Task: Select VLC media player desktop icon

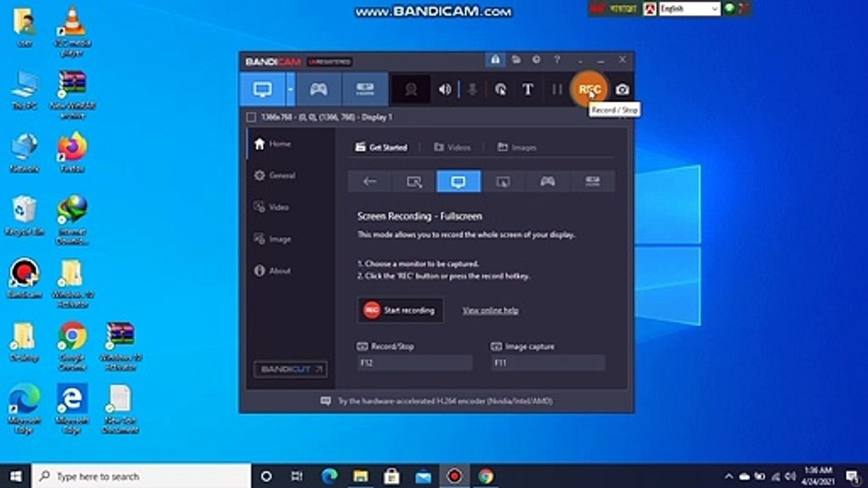Action: point(73,31)
